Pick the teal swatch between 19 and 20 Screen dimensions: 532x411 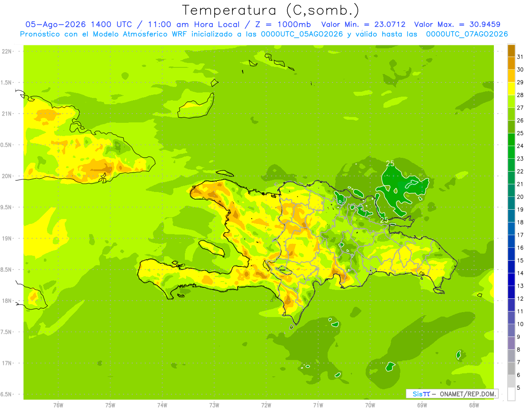pyautogui.click(x=511, y=203)
